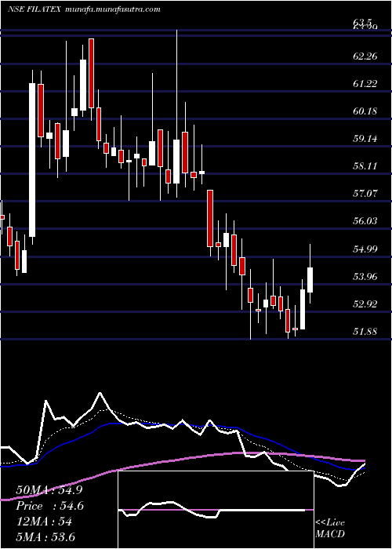This screenshot has width=392, height=549.
Task: Click the '<<Live MACD' label
Action: point(330,529)
